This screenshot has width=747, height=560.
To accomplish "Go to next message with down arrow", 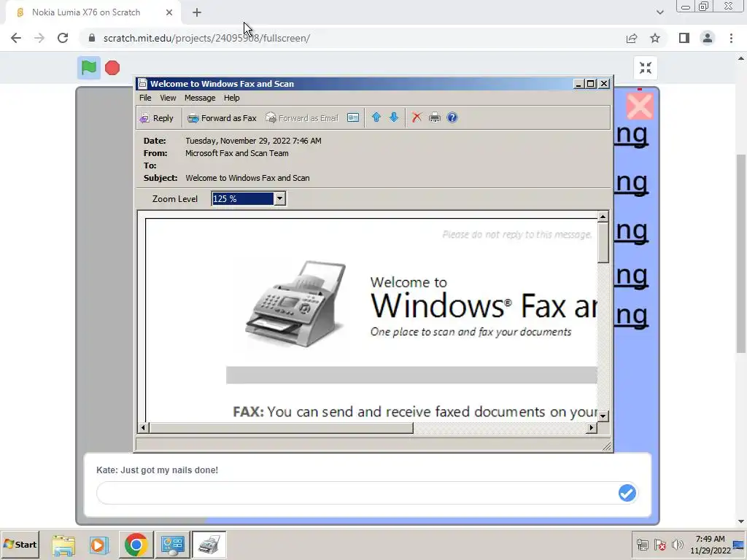I will 393,117.
